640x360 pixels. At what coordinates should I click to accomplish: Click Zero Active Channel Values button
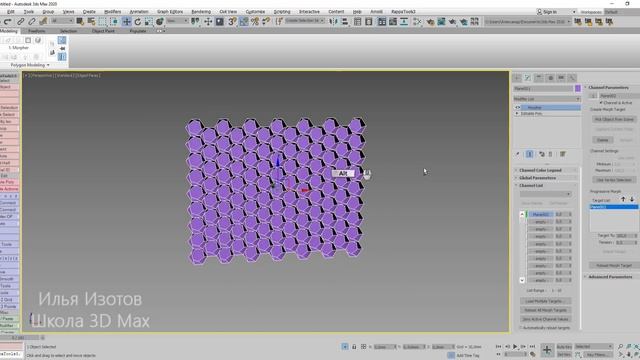click(546, 319)
